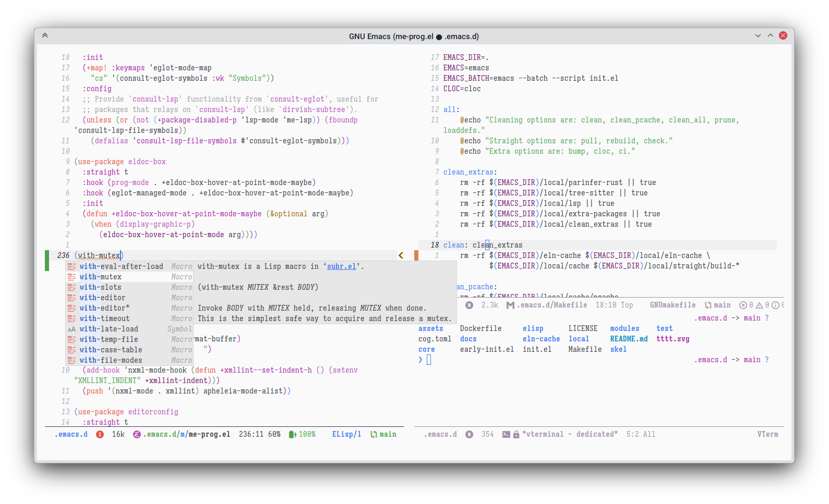
Task: Click the 236:11 cursor position in modeline
Action: [253, 434]
